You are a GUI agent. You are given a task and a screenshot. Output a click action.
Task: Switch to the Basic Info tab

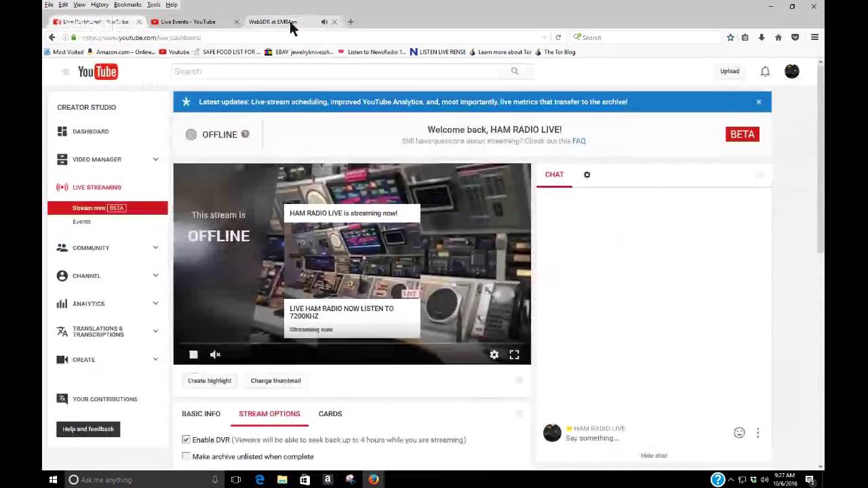pyautogui.click(x=201, y=413)
